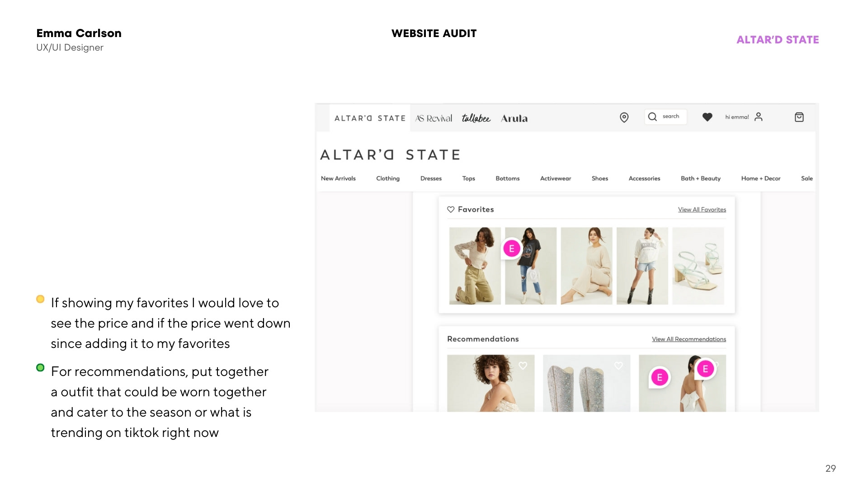868x488 pixels.
Task: Toggle heart on sparkly boots recommendation
Action: click(618, 366)
